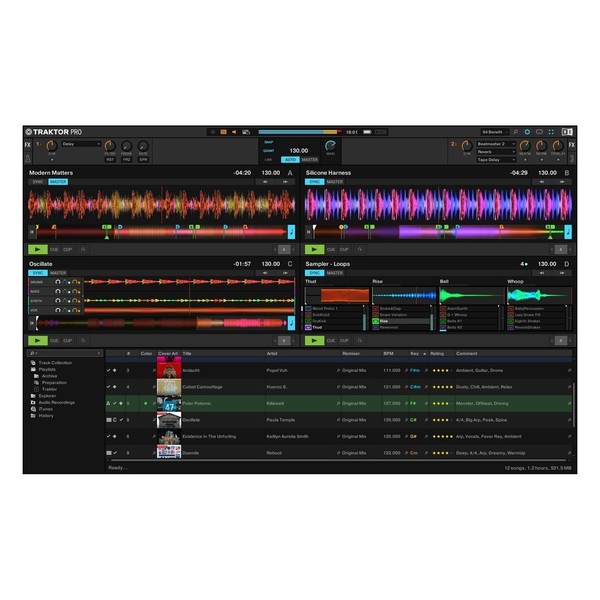Open preferences gear icon in header
The height and width of the screenshot is (600, 600).
pyautogui.click(x=527, y=132)
